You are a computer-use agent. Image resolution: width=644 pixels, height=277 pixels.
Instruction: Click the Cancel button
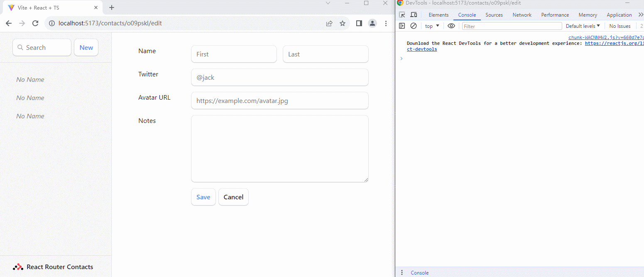233,197
